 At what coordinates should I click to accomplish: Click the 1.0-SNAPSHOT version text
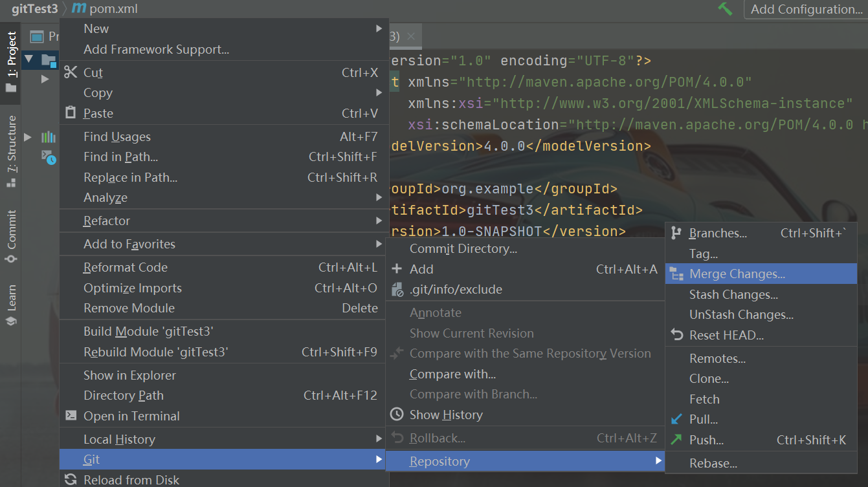492,232
